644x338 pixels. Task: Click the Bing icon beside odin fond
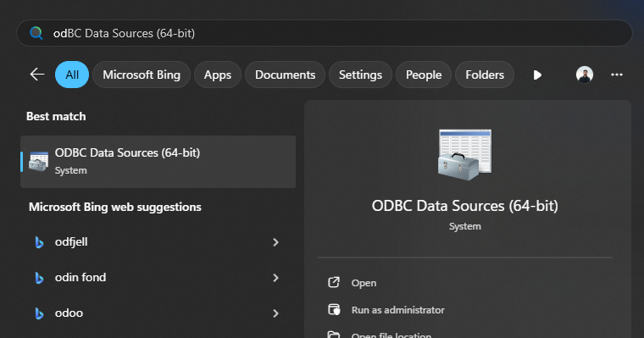click(39, 278)
